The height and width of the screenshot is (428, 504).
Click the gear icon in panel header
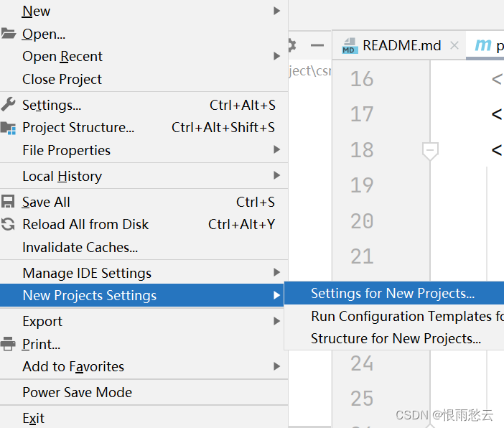click(x=292, y=45)
